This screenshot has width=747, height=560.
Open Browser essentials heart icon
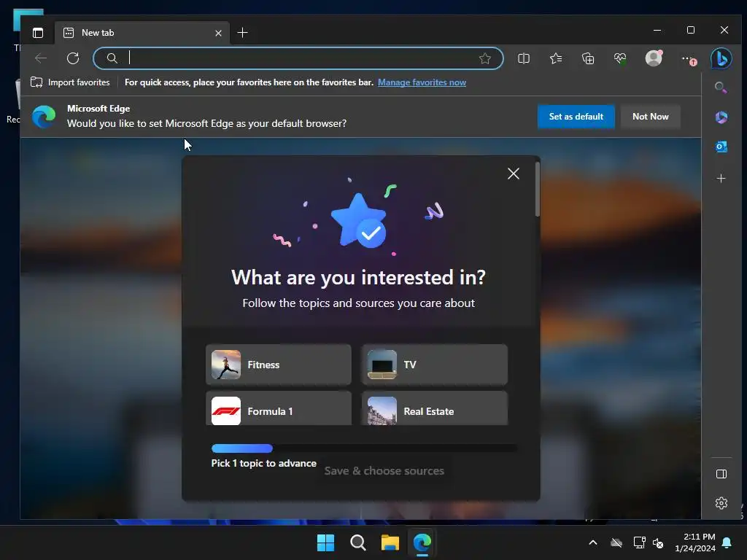[620, 58]
